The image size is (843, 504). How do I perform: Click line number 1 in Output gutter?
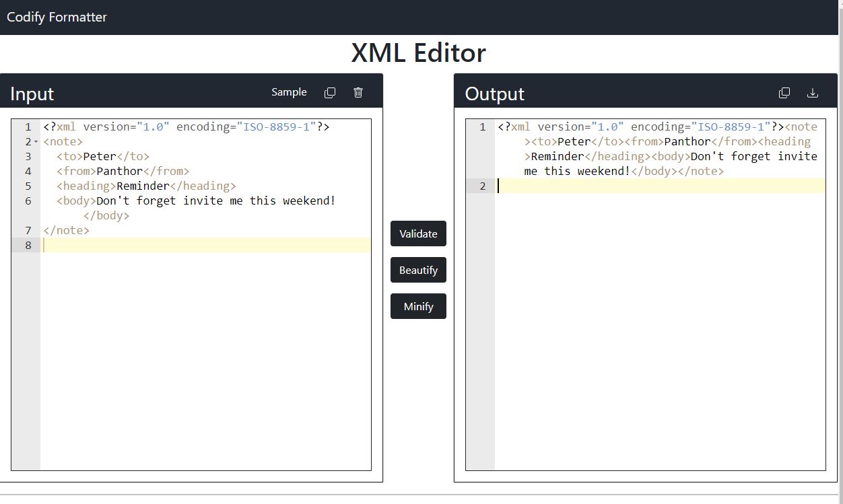482,127
